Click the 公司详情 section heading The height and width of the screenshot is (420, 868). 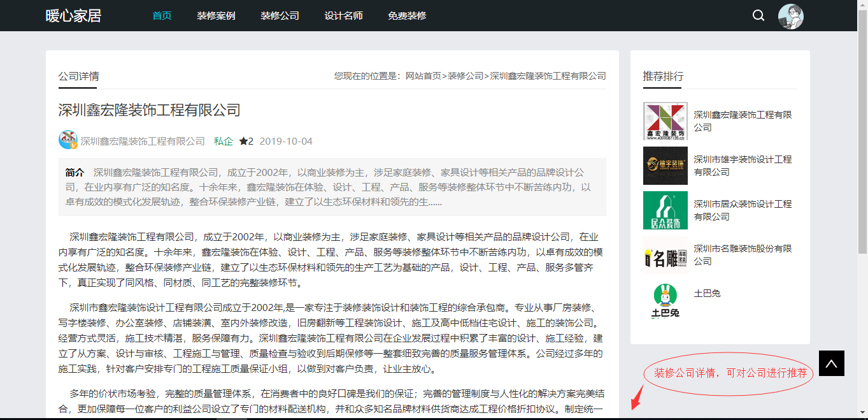pos(78,76)
